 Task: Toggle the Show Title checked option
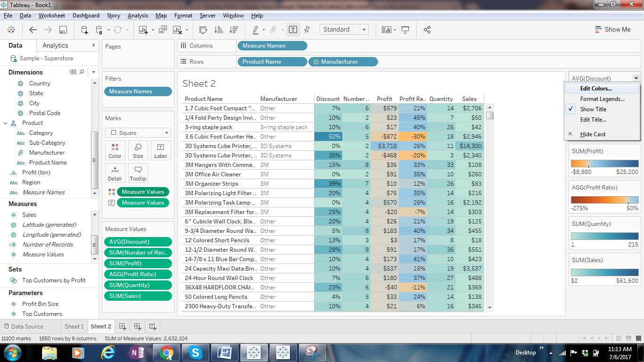(x=593, y=109)
